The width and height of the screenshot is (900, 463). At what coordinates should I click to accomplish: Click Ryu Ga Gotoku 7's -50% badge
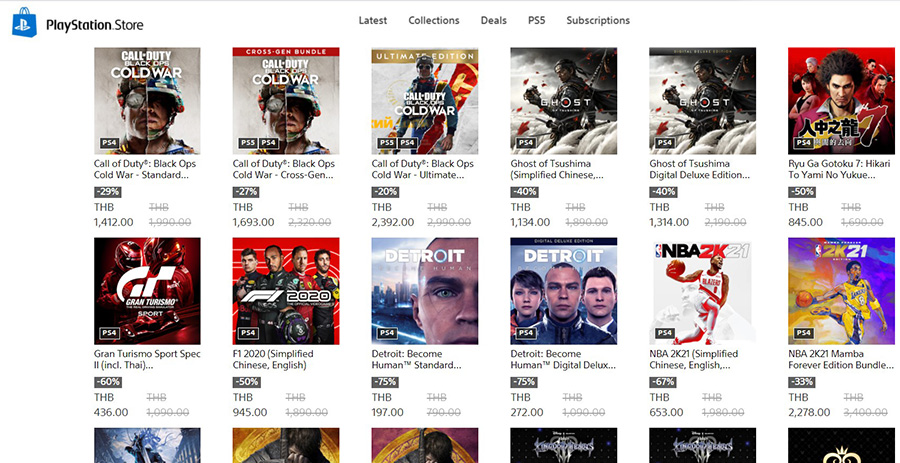coord(802,192)
